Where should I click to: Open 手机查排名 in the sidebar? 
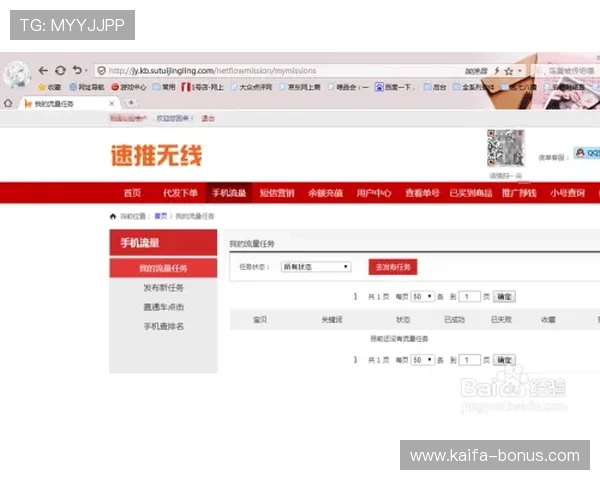[x=163, y=326]
